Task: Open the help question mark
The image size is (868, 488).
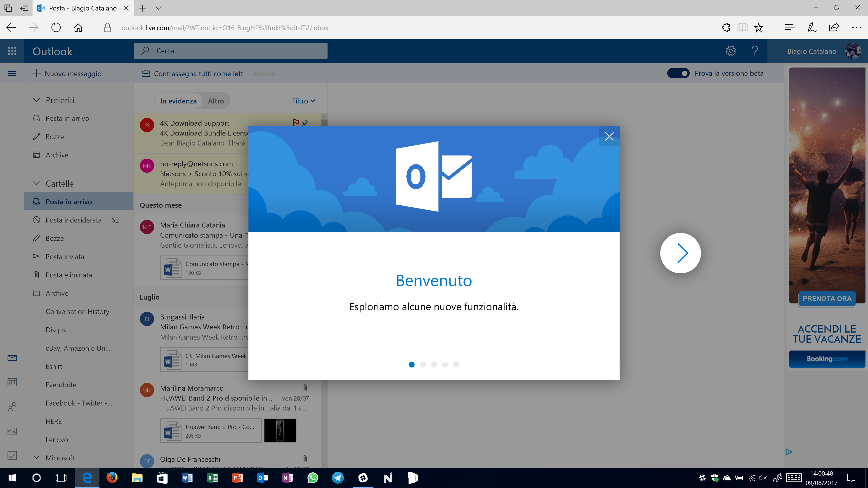Action: tap(755, 51)
